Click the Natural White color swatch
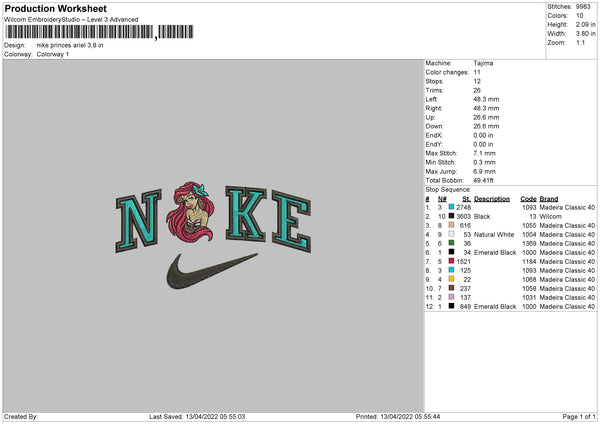This screenshot has height=424, width=600. [x=451, y=234]
